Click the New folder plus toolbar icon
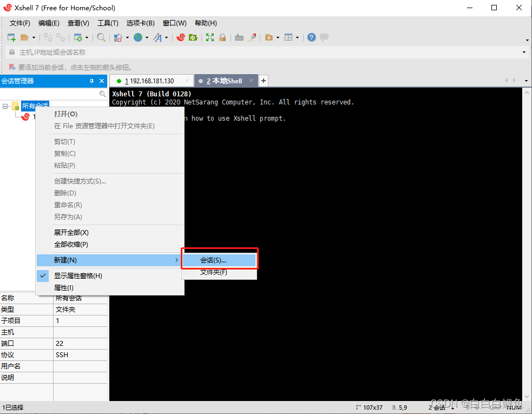 [x=269, y=37]
